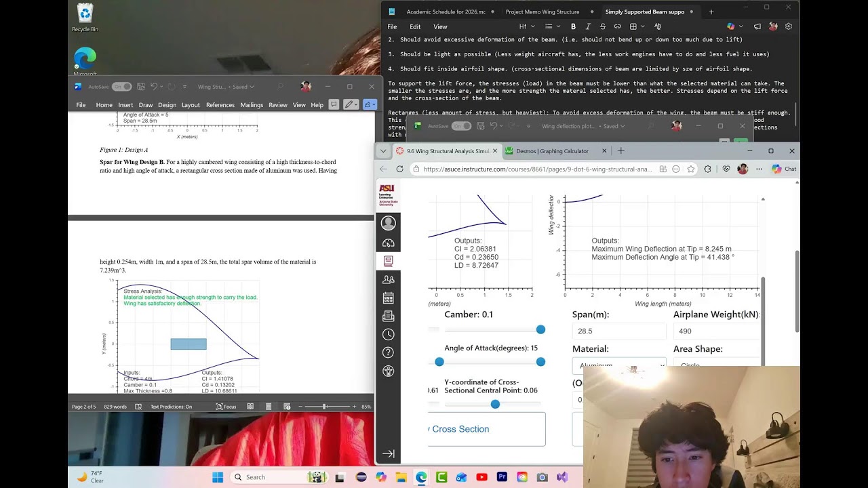Viewport: 868px width, 488px height.
Task: Click Italic icon in the notes editor
Action: (x=588, y=26)
